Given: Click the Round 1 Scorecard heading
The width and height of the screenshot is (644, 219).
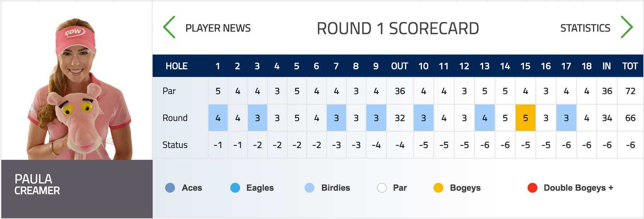Looking at the screenshot, I should pos(398,29).
